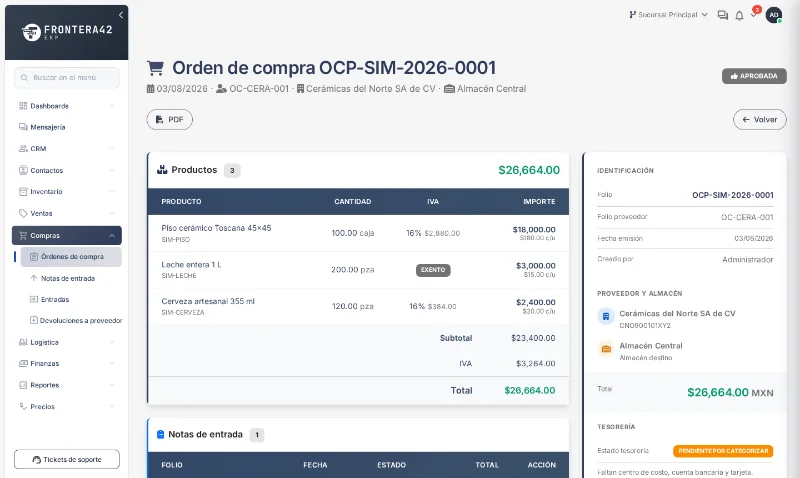Screen dimensions: 800x478
Task: Expand the Ventas menu chevron
Action: point(112,213)
